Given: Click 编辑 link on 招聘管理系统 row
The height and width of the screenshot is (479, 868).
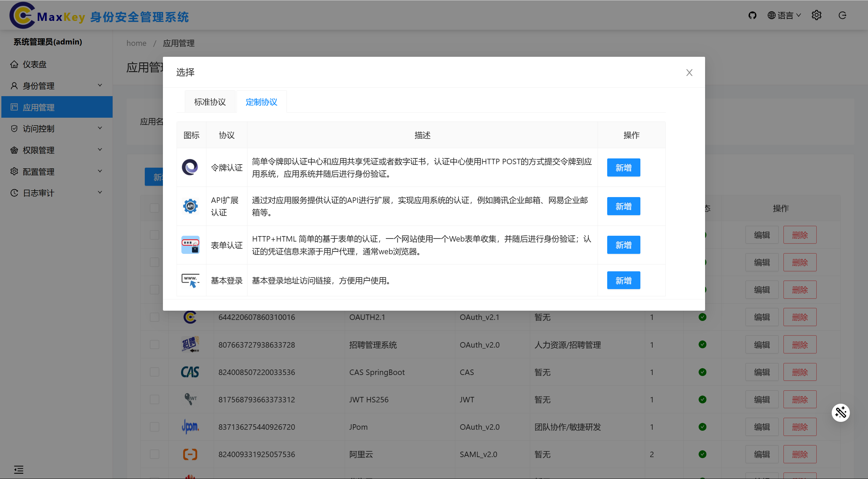Looking at the screenshot, I should click(x=762, y=345).
